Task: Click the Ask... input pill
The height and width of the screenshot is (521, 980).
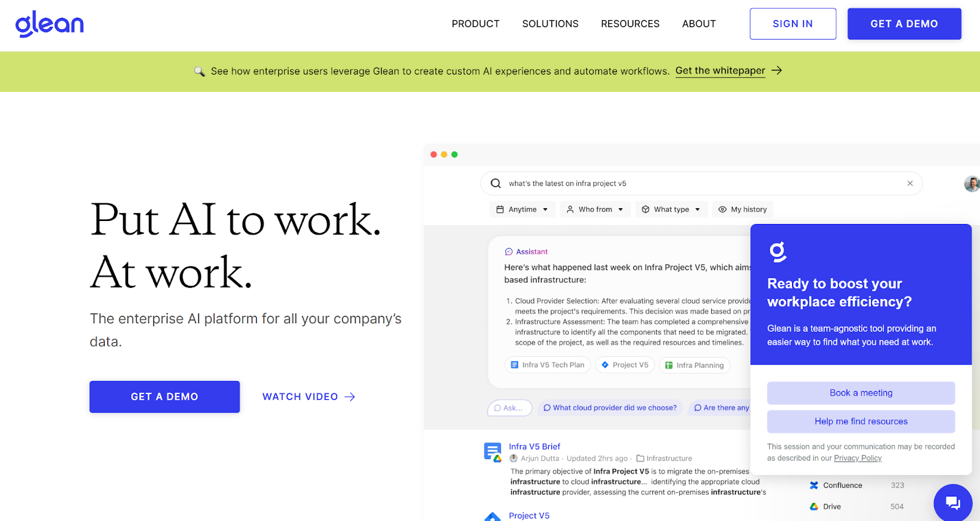Action: click(x=510, y=408)
